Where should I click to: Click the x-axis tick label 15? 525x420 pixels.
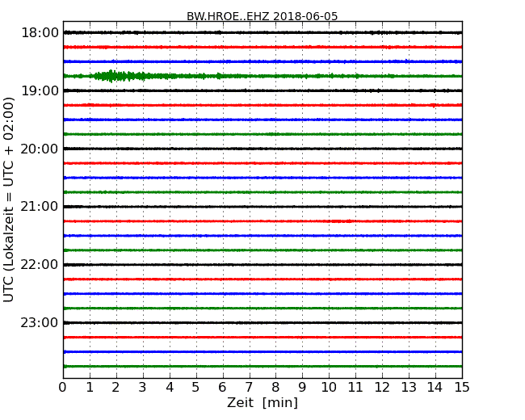pyautogui.click(x=462, y=387)
